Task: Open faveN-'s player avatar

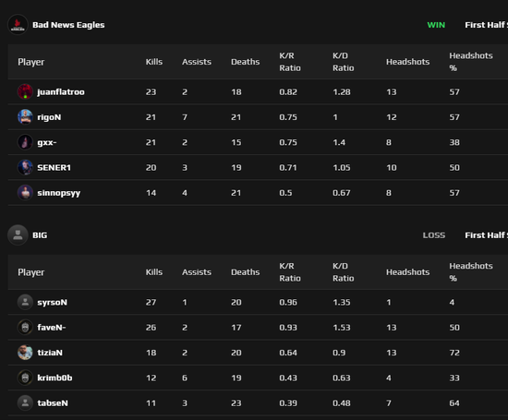Action: (x=25, y=328)
